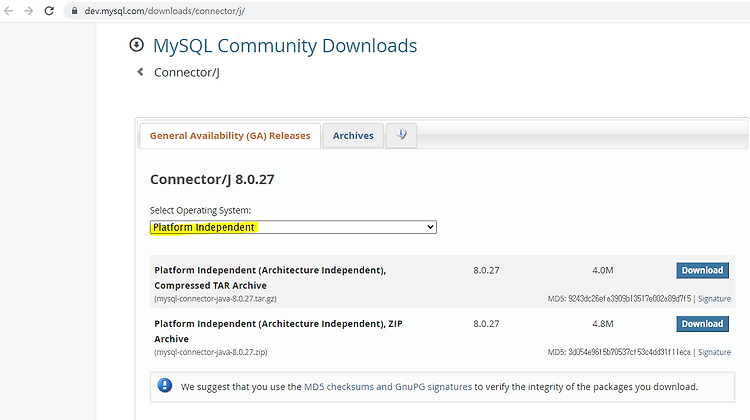This screenshot has height=420, width=750.
Task: Click the 4.0M file size value
Action: tap(603, 270)
